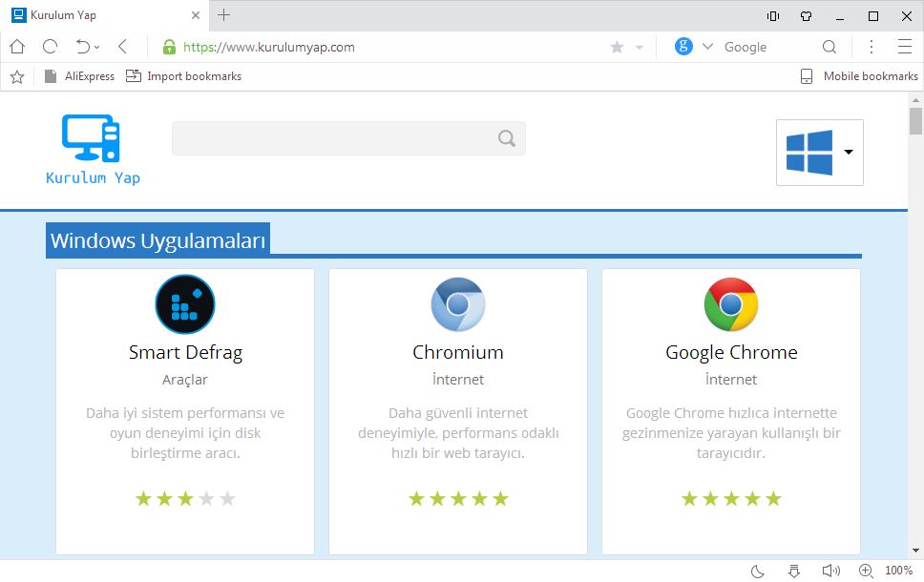
Task: Click the scrollbar up arrow
Action: 915,100
